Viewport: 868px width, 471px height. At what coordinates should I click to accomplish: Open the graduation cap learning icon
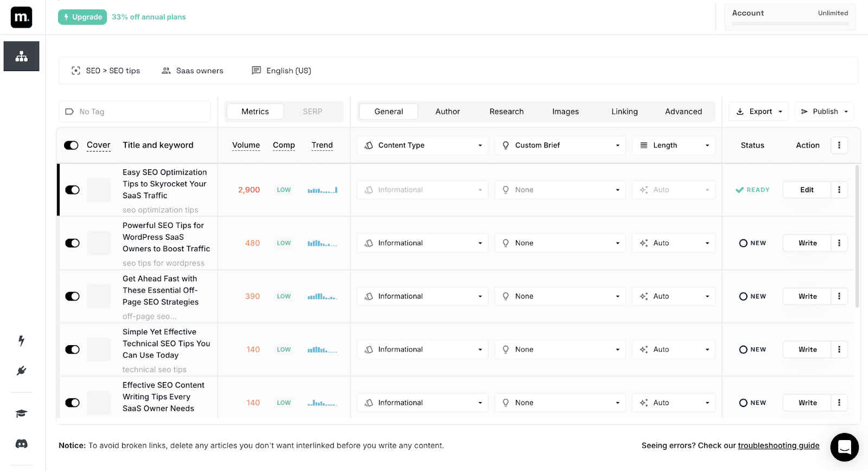click(x=21, y=413)
